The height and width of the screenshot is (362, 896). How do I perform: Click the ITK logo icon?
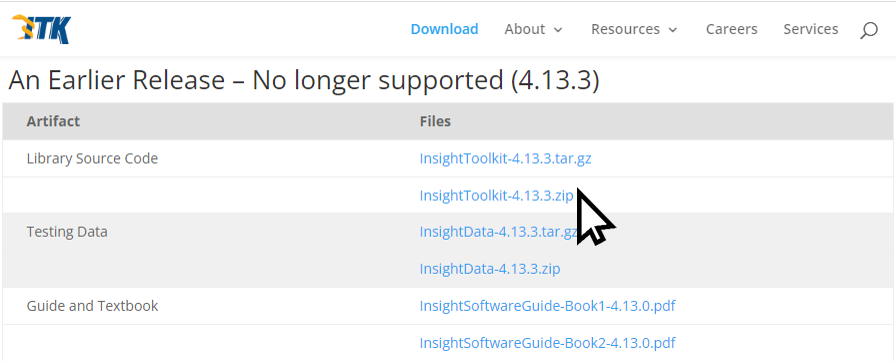(41, 29)
